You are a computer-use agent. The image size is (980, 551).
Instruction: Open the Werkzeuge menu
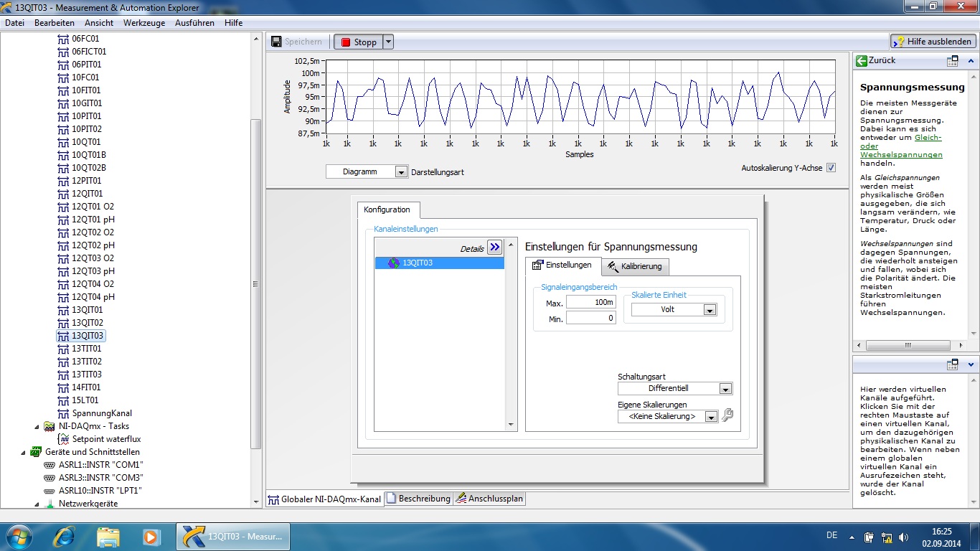pyautogui.click(x=143, y=23)
